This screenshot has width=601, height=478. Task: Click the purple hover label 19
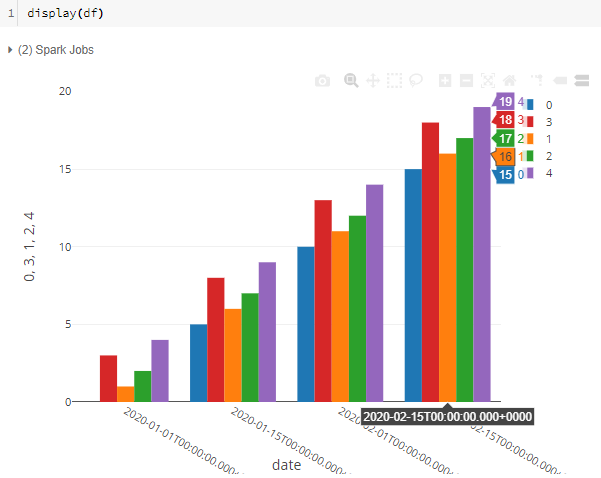pos(503,102)
